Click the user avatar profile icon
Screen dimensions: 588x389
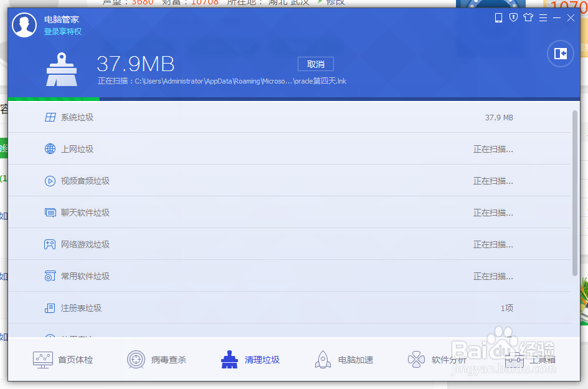(x=24, y=25)
